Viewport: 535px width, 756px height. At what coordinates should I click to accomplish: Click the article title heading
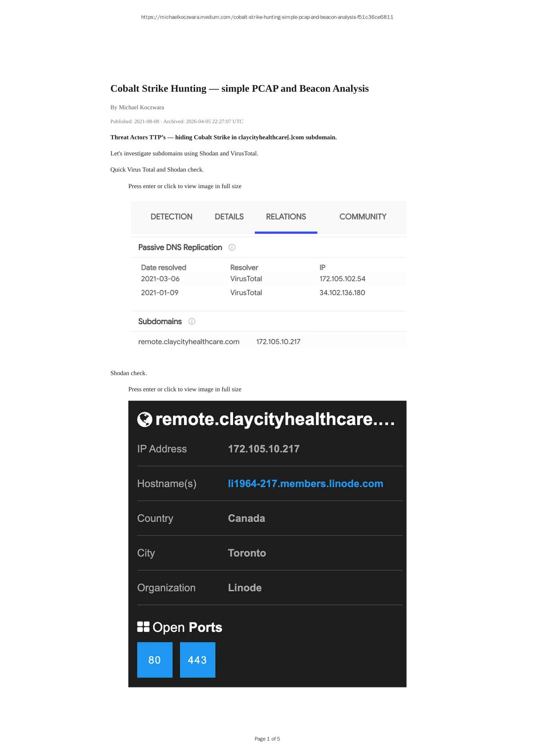(x=240, y=89)
